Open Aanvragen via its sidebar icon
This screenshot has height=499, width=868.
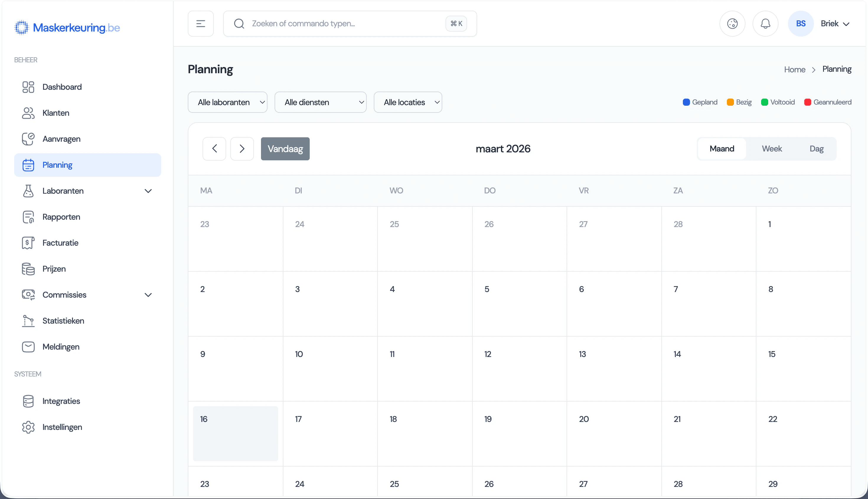pyautogui.click(x=28, y=139)
